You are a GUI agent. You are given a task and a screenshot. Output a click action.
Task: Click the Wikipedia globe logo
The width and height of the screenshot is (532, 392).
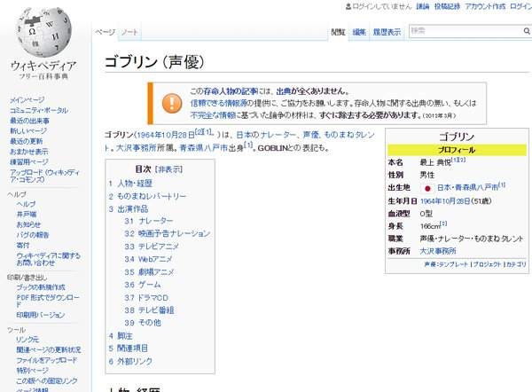point(43,32)
